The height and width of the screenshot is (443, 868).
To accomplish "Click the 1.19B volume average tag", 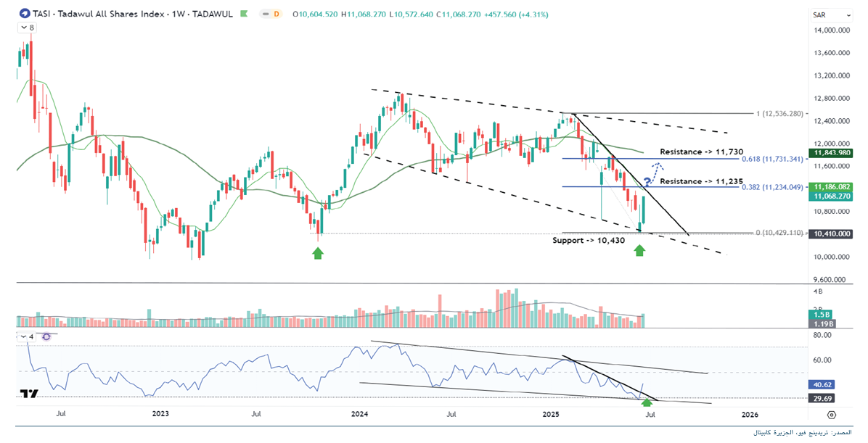I will point(822,323).
